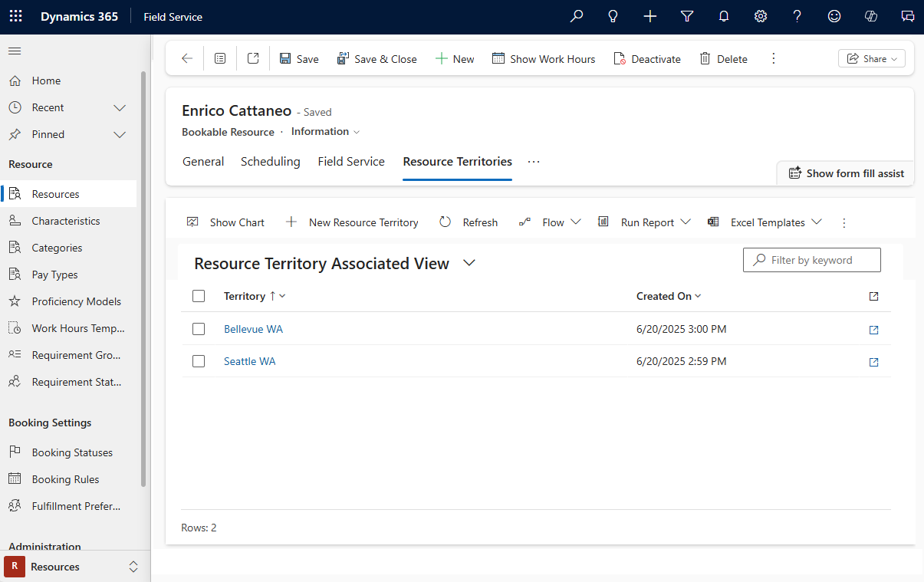Switch to the Scheduling tab
924x582 pixels.
[270, 162]
